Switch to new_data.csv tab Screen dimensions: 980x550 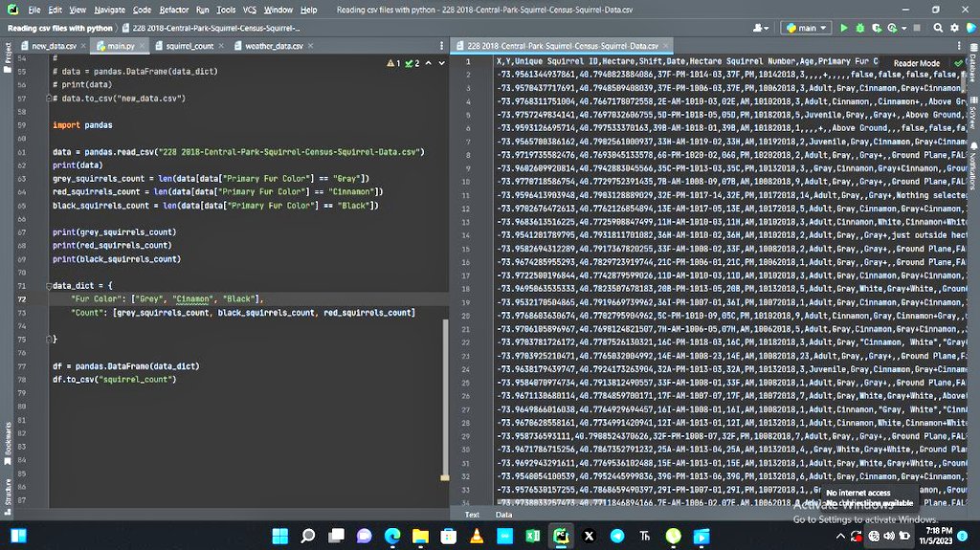[x=54, y=46]
